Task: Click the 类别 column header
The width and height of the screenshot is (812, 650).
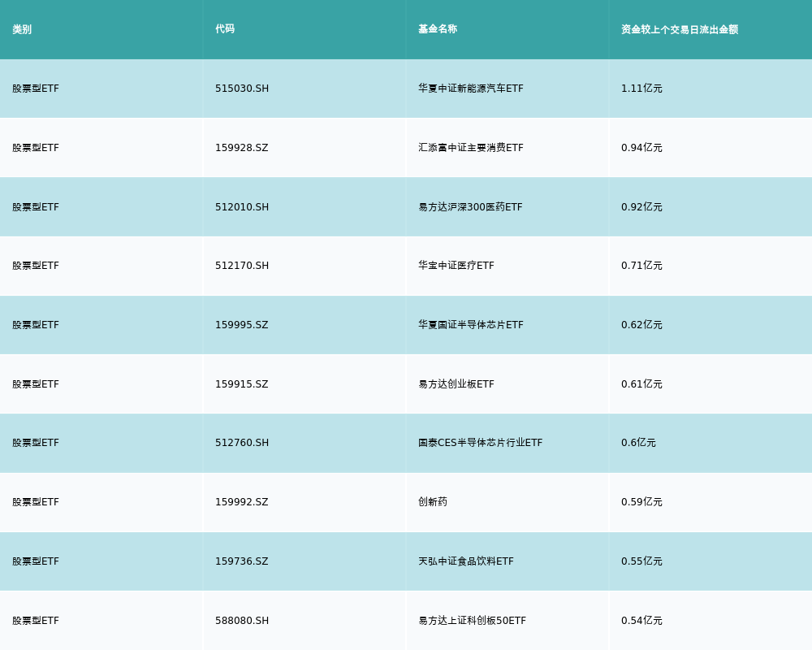Action: tap(22, 29)
